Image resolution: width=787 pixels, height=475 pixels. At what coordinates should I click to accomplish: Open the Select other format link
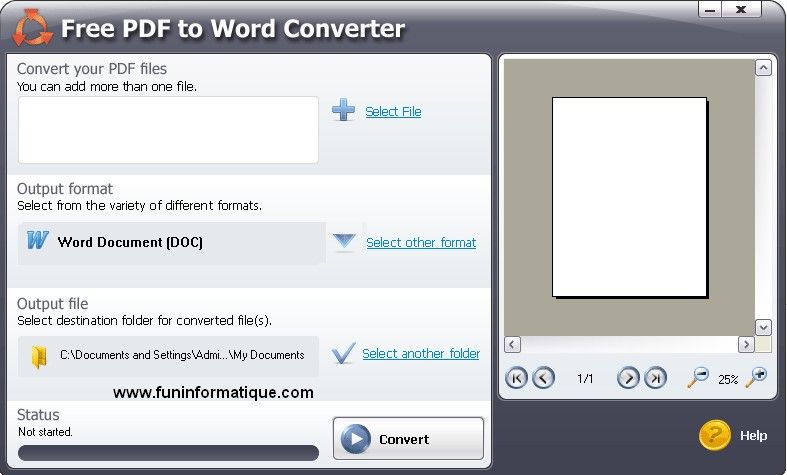[421, 243]
